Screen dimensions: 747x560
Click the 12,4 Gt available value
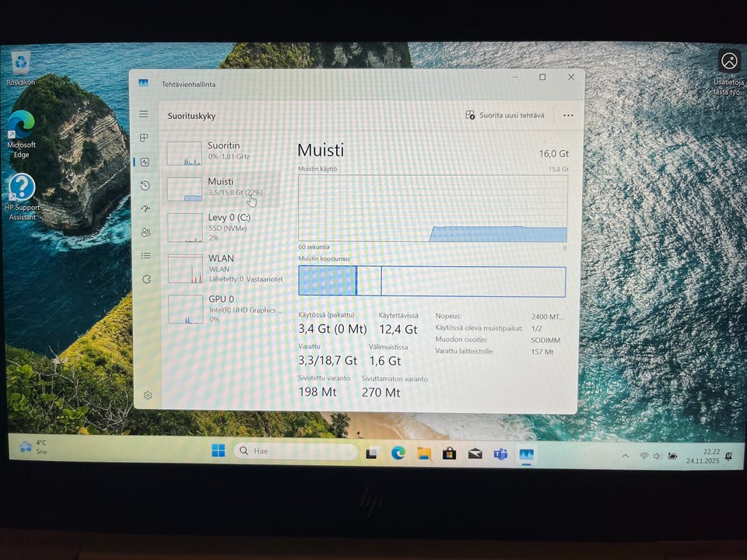click(x=398, y=330)
